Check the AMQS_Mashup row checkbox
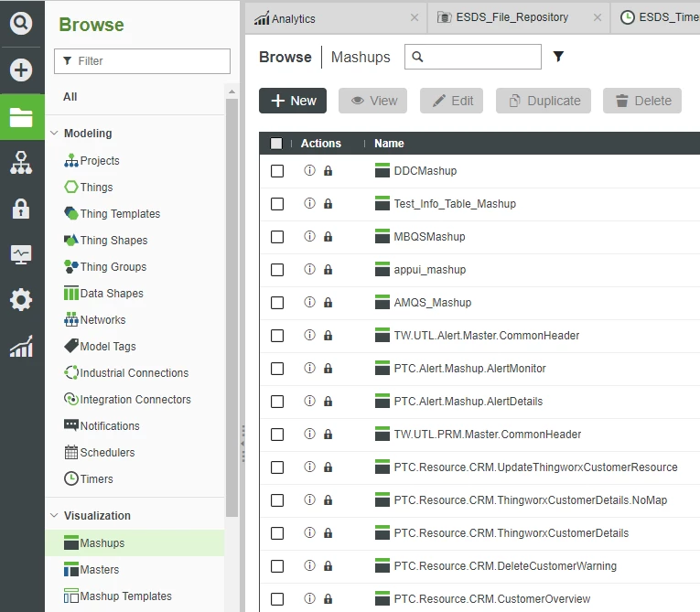 (277, 303)
